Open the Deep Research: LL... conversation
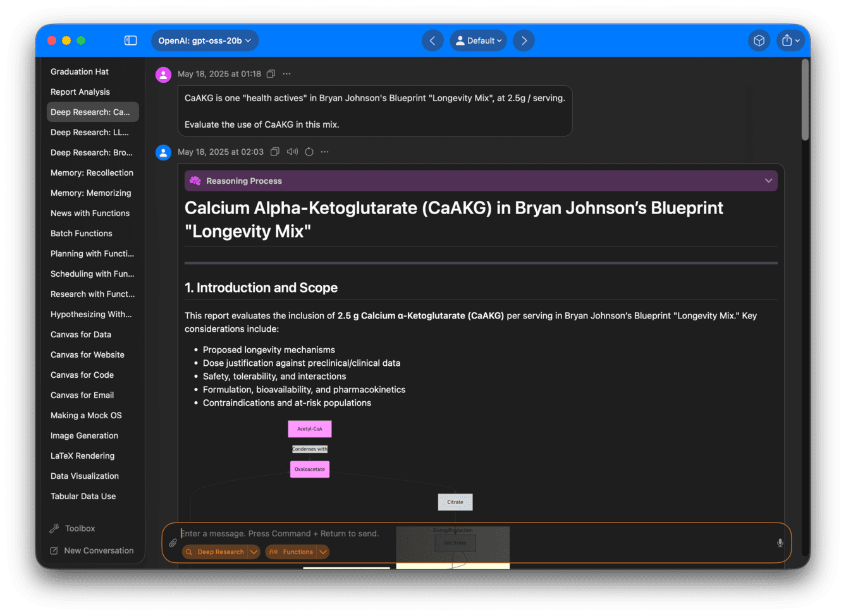 click(x=93, y=132)
